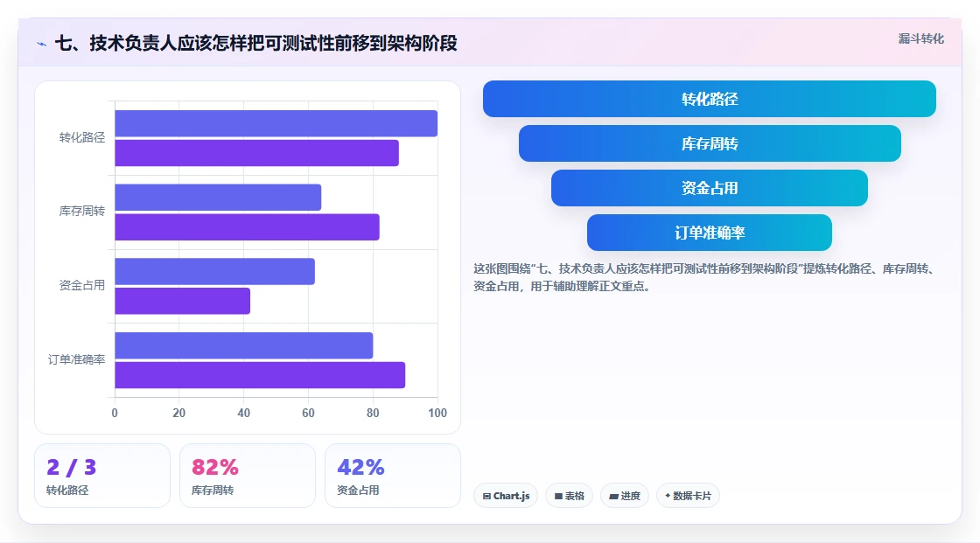Click the blue 资金占用 bar in chart
Screen dimensions: 980x543
coord(215,272)
